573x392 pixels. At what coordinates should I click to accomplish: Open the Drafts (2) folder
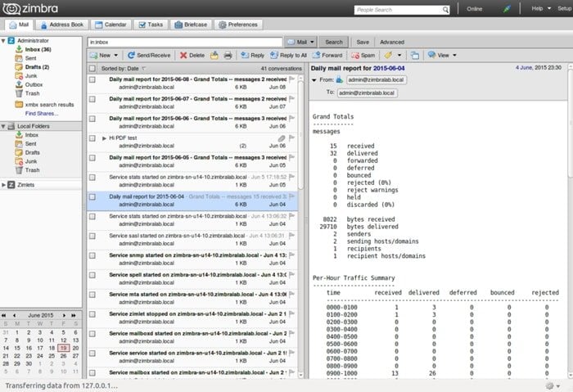(x=37, y=67)
